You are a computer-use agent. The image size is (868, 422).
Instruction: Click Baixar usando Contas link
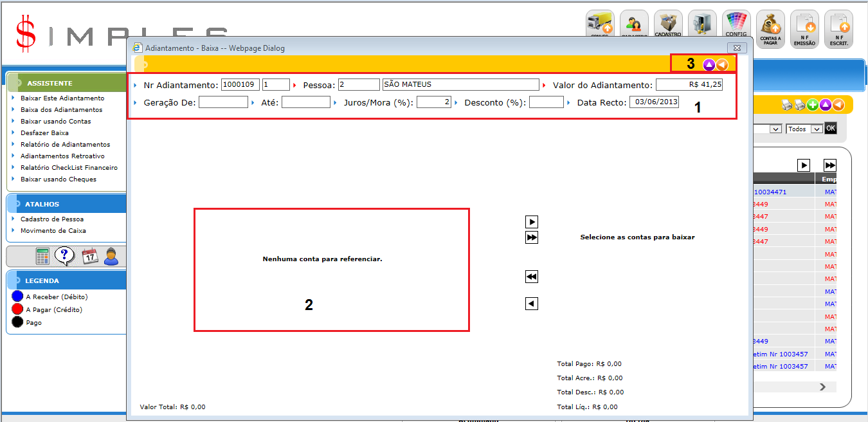tap(55, 121)
